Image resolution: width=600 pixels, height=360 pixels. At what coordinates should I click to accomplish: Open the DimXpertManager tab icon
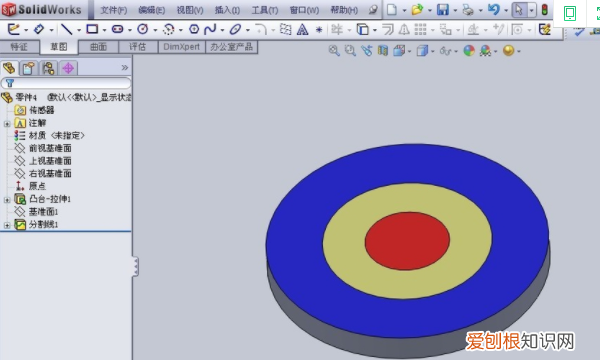(68, 68)
